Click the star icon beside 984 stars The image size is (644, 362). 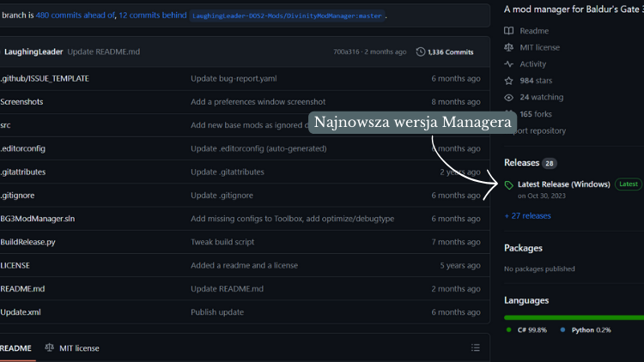(508, 81)
